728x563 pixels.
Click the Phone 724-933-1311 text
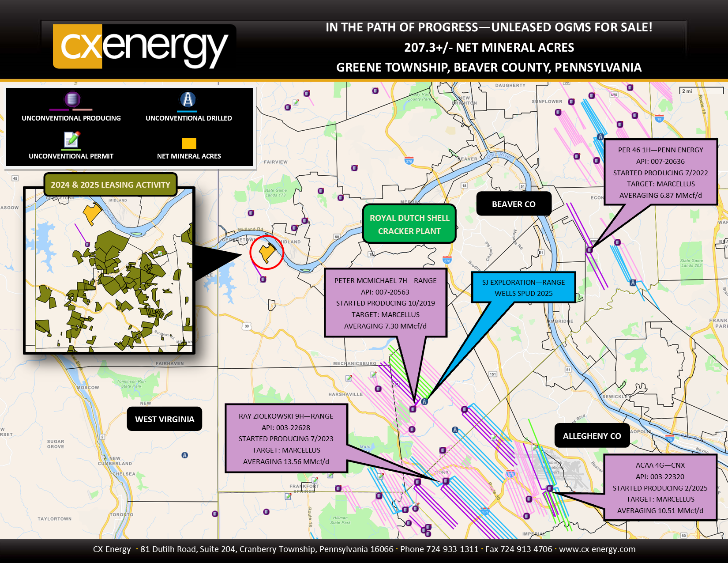click(439, 549)
